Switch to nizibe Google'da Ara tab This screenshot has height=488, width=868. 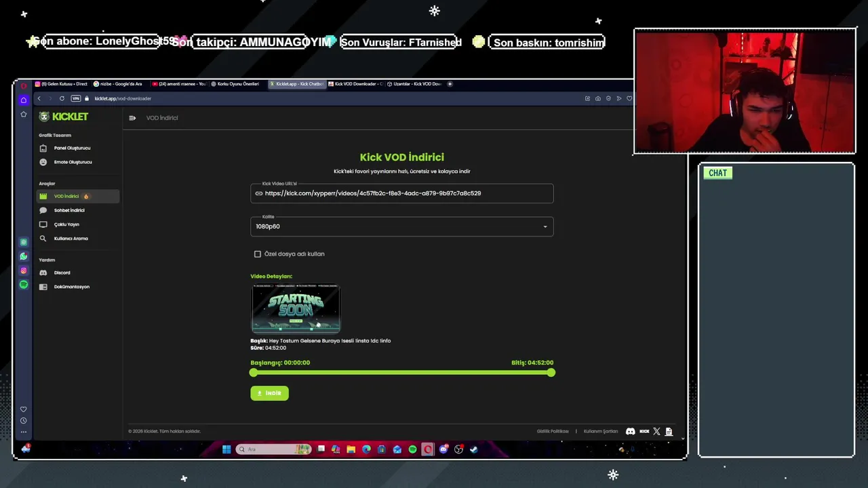[120, 84]
